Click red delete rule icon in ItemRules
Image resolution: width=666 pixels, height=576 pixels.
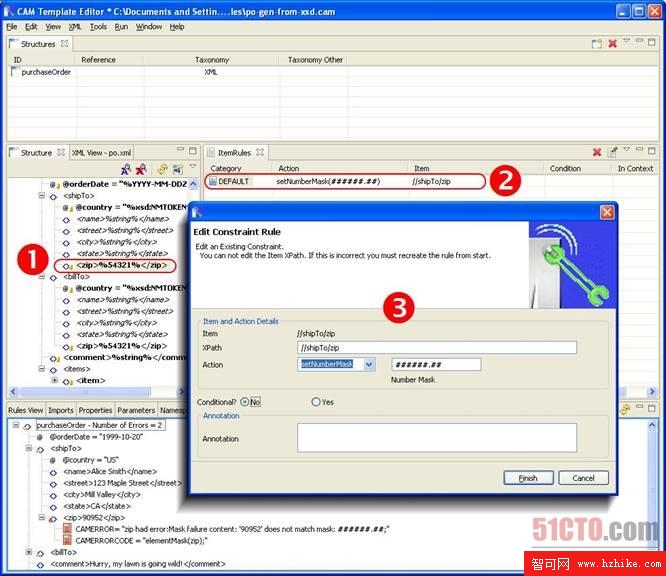pyautogui.click(x=597, y=153)
